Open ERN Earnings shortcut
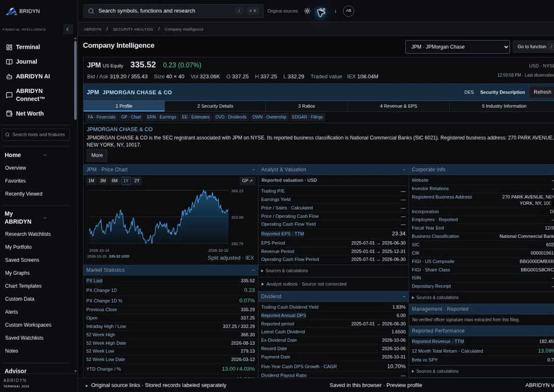Screen dimensions: 554x392 pos(162,117)
